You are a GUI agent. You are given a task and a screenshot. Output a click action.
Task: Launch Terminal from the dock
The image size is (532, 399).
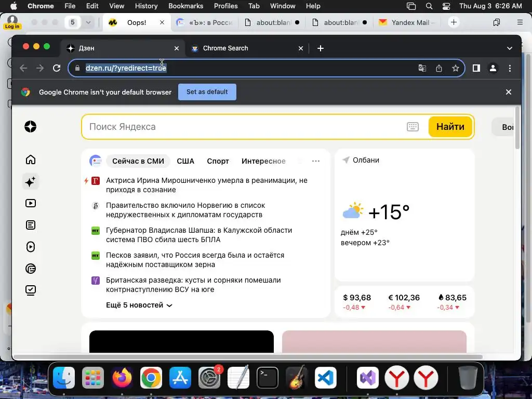[x=268, y=378]
